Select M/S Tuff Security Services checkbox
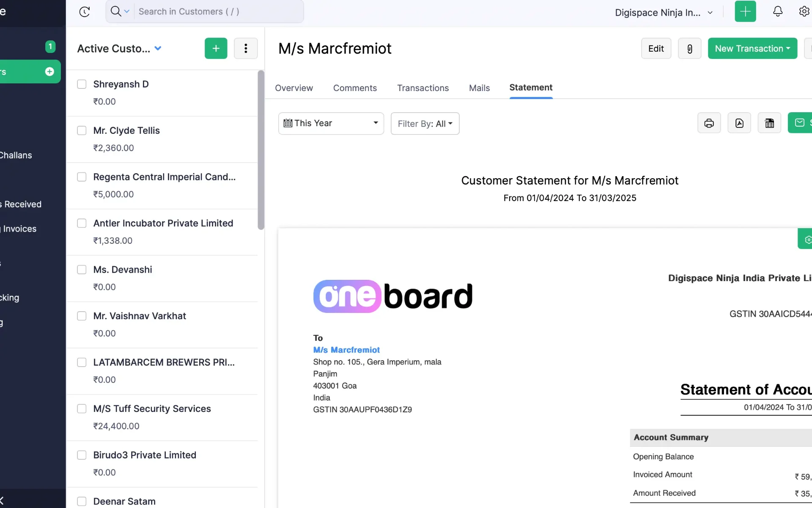This screenshot has width=812, height=508. click(x=82, y=409)
